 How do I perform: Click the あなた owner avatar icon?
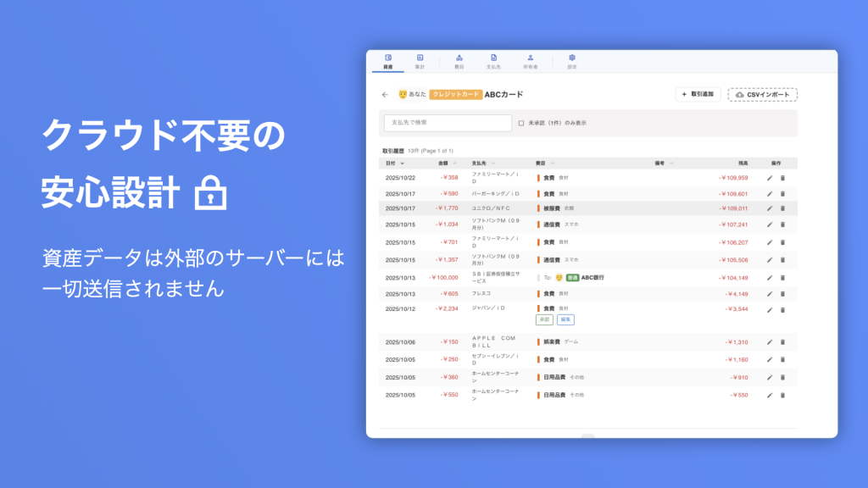[403, 95]
